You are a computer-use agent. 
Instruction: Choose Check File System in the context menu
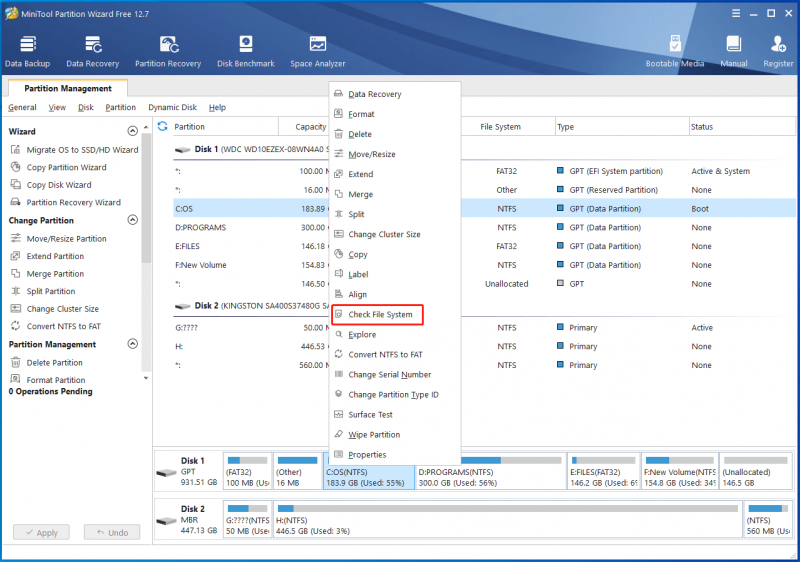378,315
